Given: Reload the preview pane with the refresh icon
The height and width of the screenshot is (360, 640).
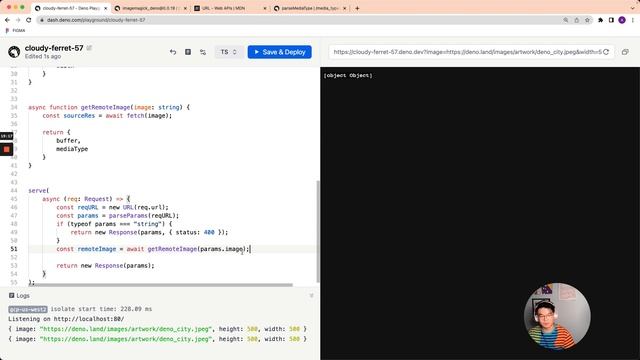Looking at the screenshot, I should pyautogui.click(x=606, y=52).
